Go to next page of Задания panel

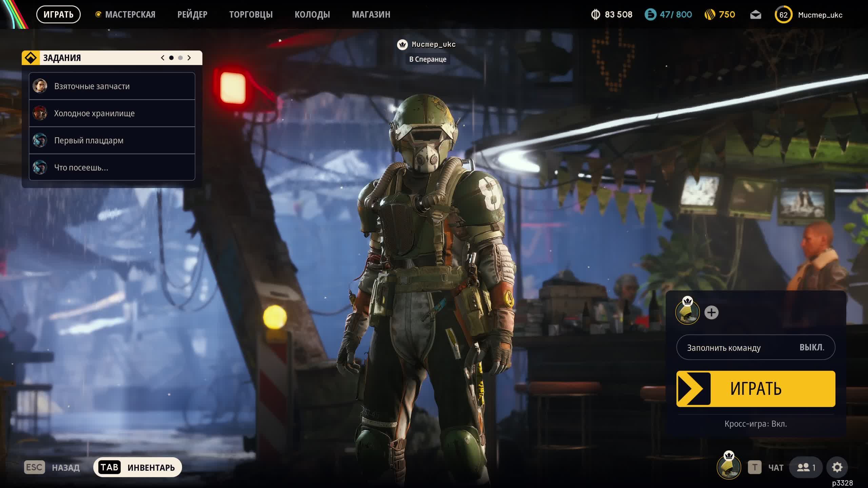click(x=189, y=58)
